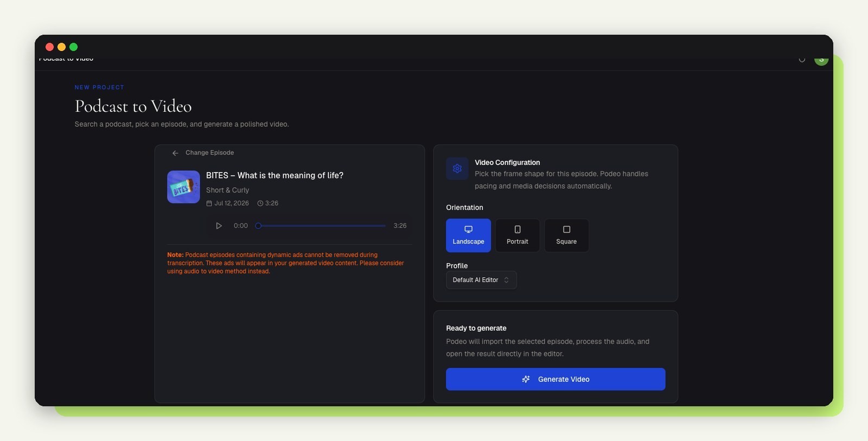Viewport: 868px width, 441px height.
Task: Click the clock icon next to 3:26 duration
Action: coord(260,203)
